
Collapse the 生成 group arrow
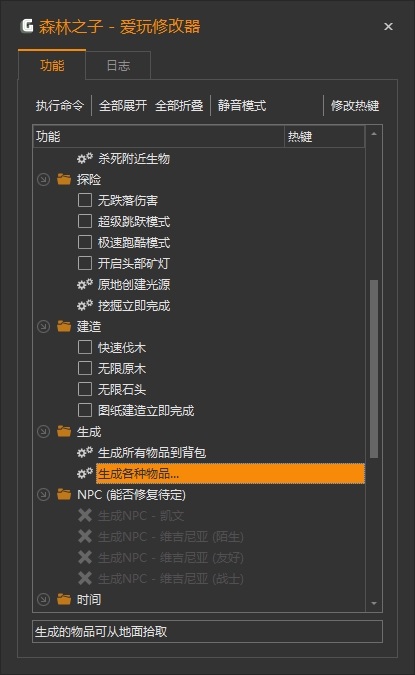[x=43, y=431]
